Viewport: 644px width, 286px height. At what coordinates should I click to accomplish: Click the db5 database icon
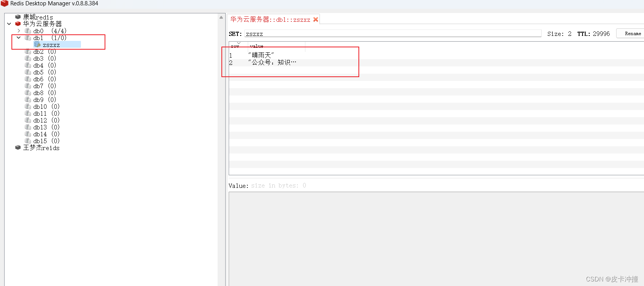[x=28, y=72]
